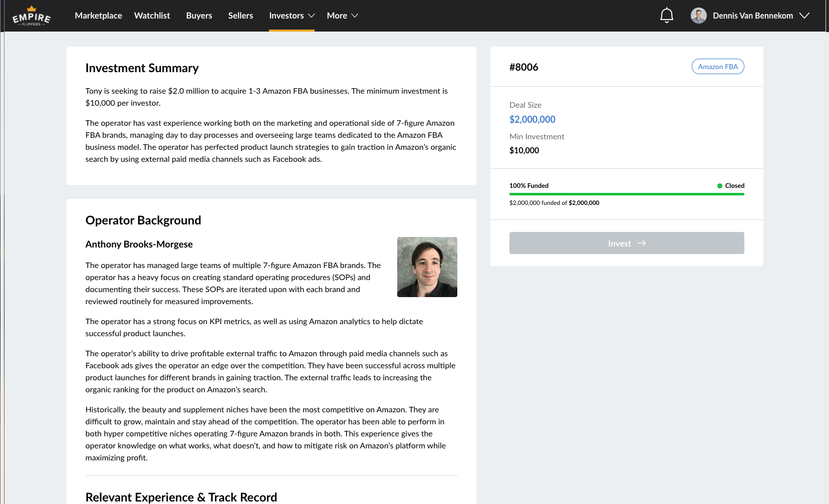Click the user avatar picture

coord(698,16)
